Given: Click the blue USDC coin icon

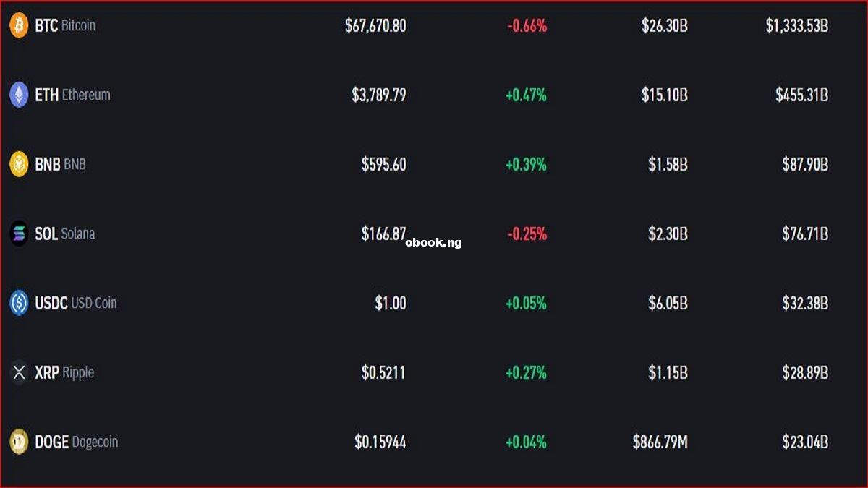Looking at the screenshot, I should point(19,303).
